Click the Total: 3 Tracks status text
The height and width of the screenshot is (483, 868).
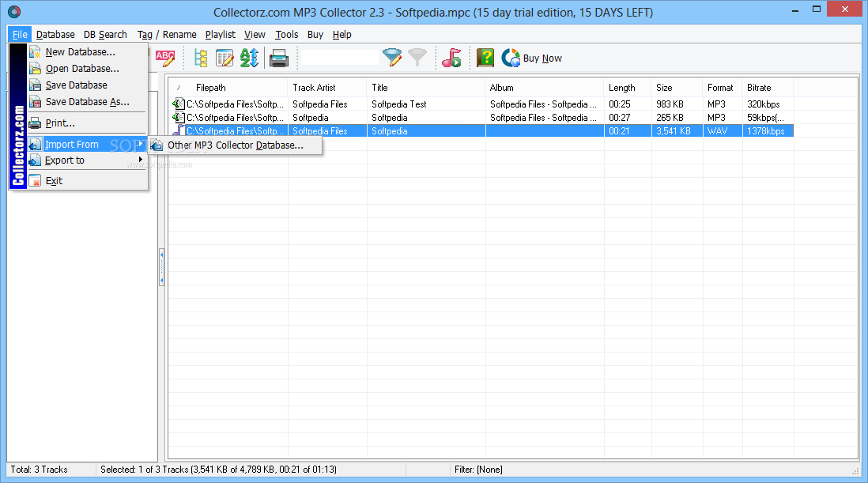point(40,470)
